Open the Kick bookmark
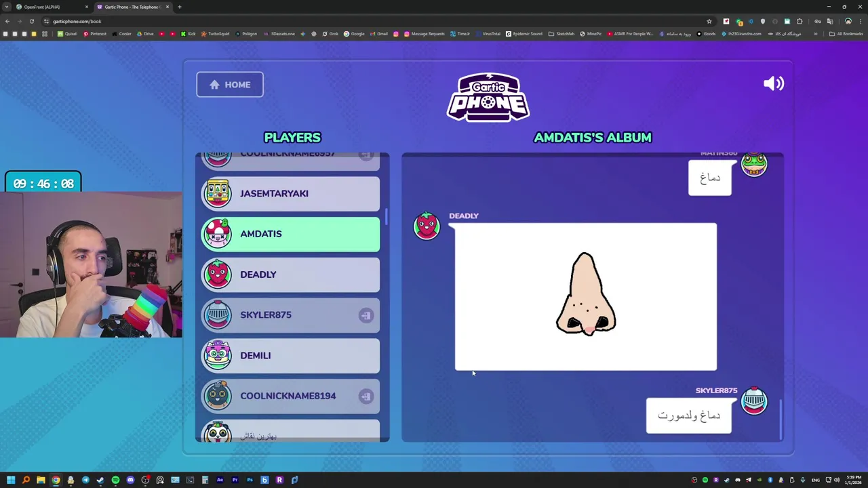This screenshot has height=488, width=868. pos(189,34)
